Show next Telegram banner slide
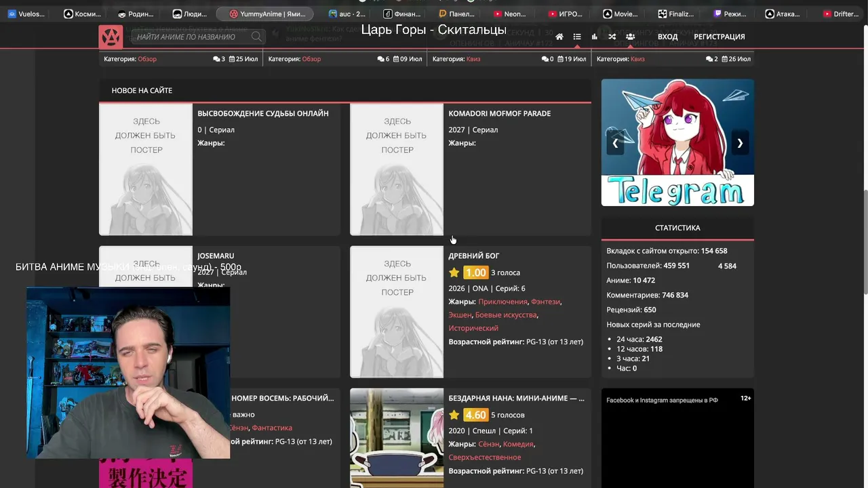 click(740, 143)
